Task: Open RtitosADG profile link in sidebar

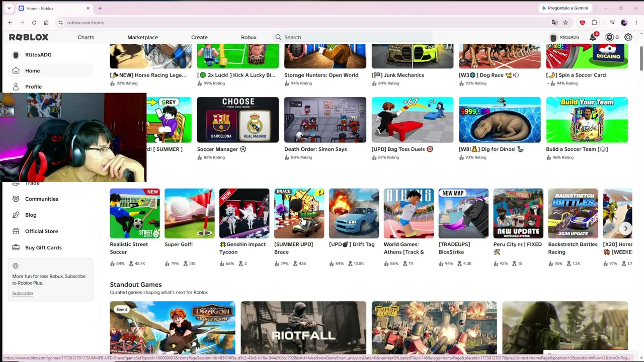Action: tap(38, 55)
